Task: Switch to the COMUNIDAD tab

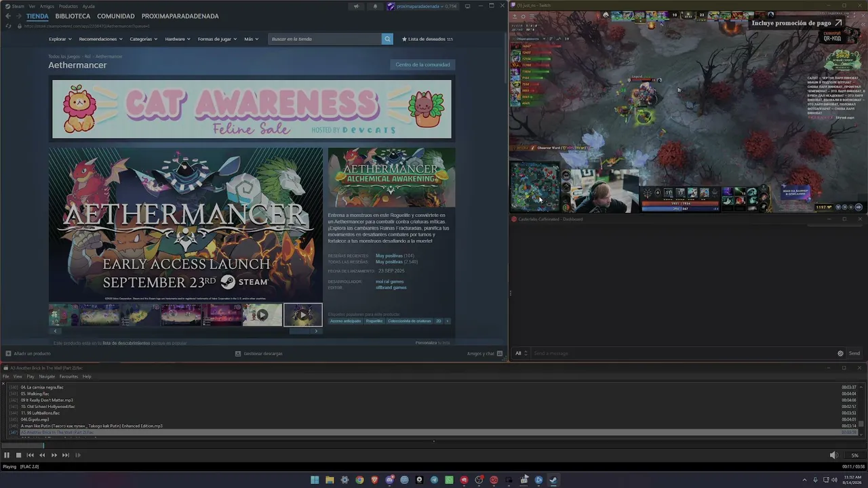Action: pos(116,16)
